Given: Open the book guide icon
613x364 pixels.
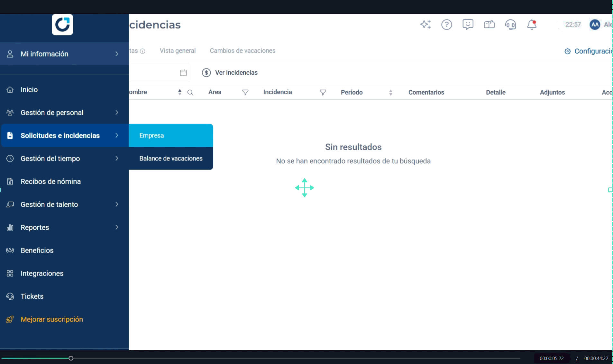Looking at the screenshot, I should point(489,24).
